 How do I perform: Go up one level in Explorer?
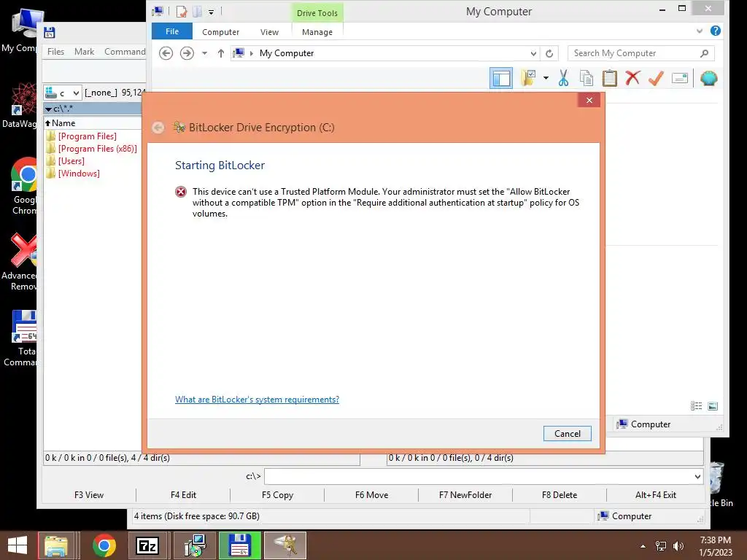(220, 52)
